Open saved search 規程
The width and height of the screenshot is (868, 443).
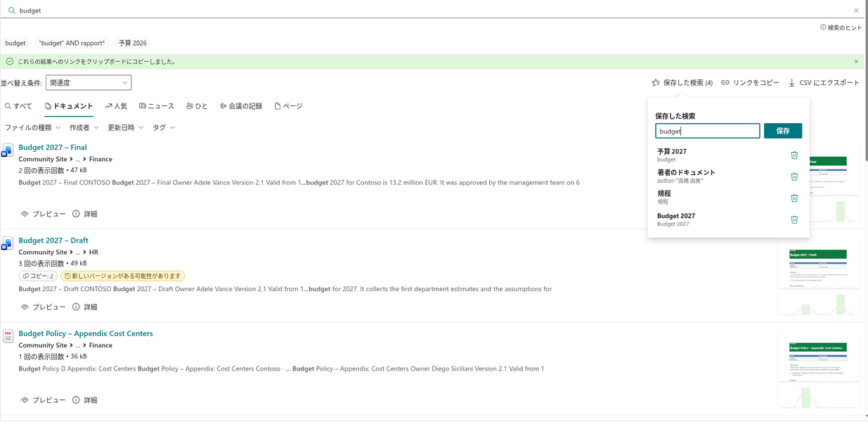[664, 197]
